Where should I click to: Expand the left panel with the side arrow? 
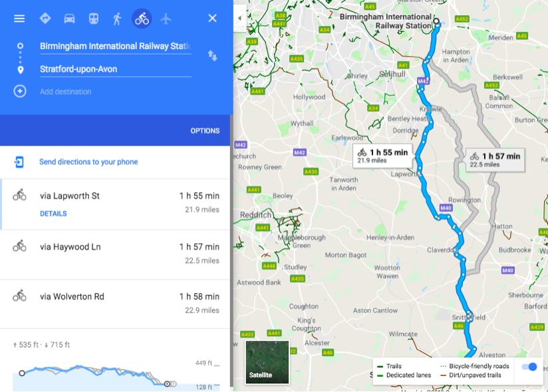238,19
